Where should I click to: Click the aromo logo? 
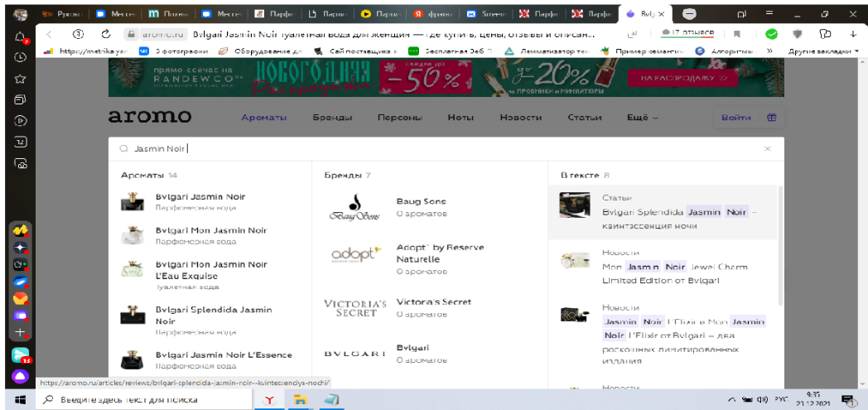tap(149, 117)
